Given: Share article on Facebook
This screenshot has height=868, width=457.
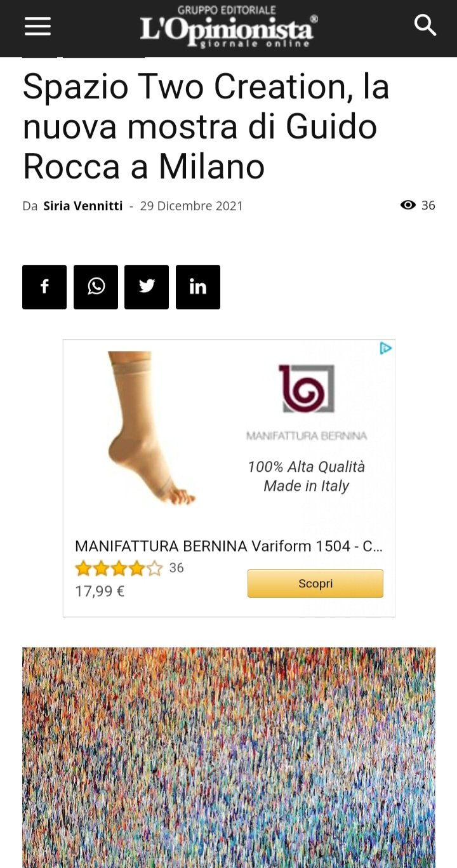Looking at the screenshot, I should 44,287.
